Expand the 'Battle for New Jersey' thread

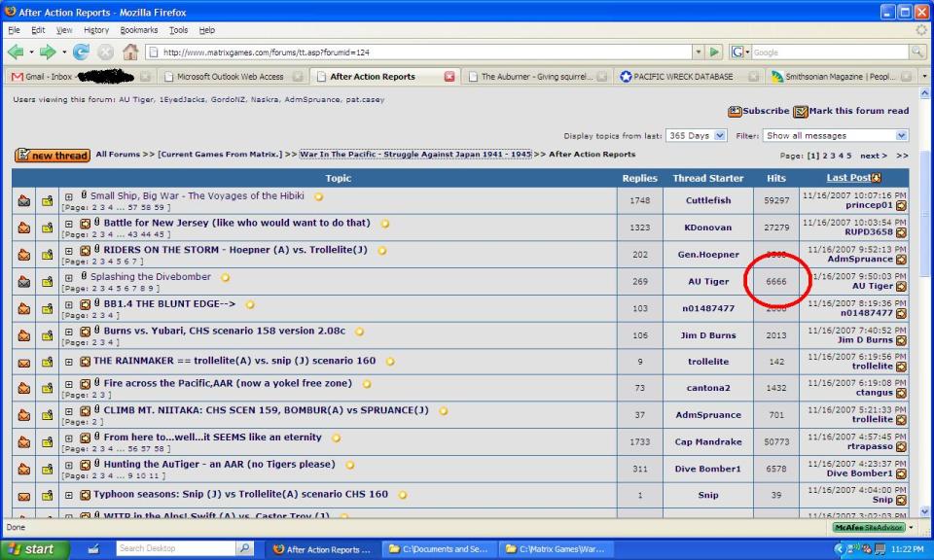point(68,224)
